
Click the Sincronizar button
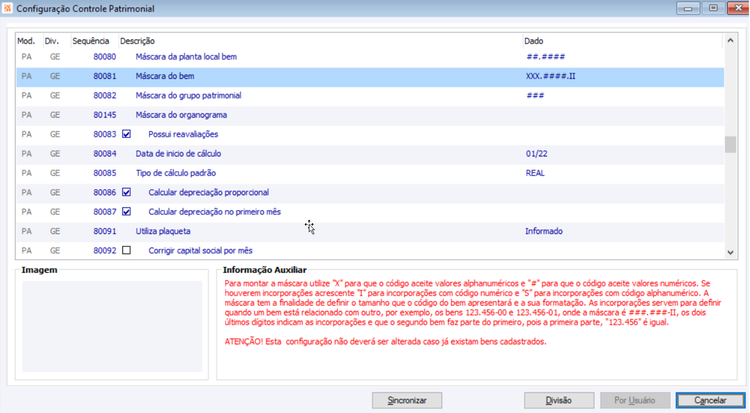[407, 400]
